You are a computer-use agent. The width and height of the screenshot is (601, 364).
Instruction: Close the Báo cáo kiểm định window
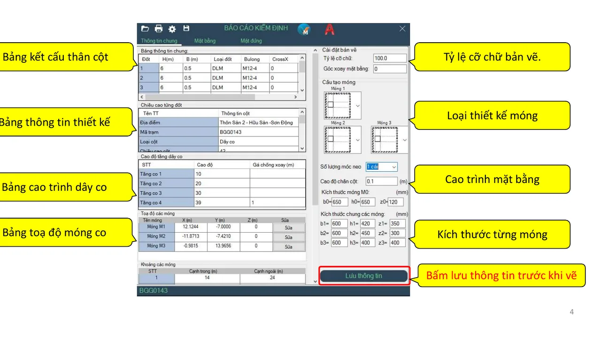pos(402,29)
